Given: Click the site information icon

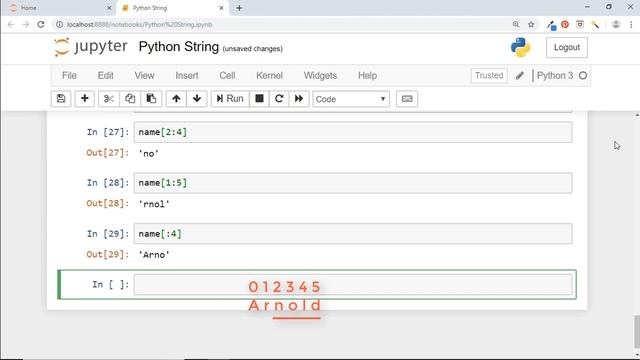Looking at the screenshot, I should 60,24.
